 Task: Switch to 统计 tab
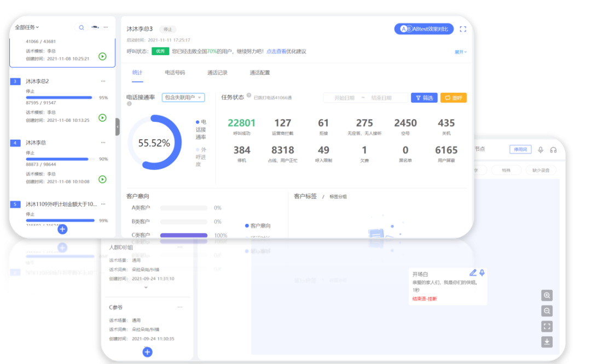[x=137, y=73]
